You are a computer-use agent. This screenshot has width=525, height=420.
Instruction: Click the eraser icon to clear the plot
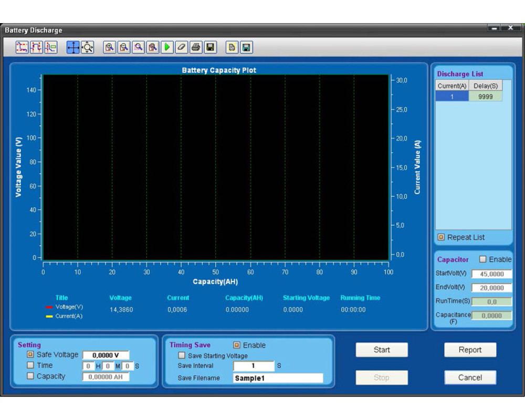(x=181, y=47)
